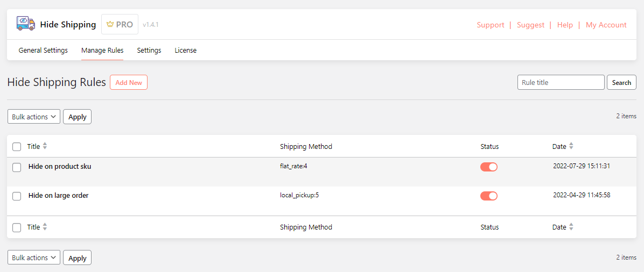
Task: Sort by Title using header sort arrows
Action: coord(45,146)
